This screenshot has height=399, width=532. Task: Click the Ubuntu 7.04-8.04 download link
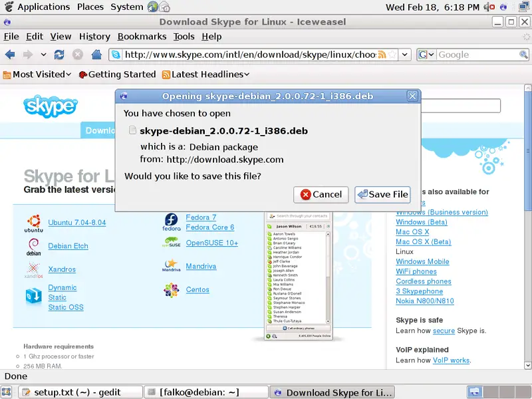pyautogui.click(x=77, y=223)
